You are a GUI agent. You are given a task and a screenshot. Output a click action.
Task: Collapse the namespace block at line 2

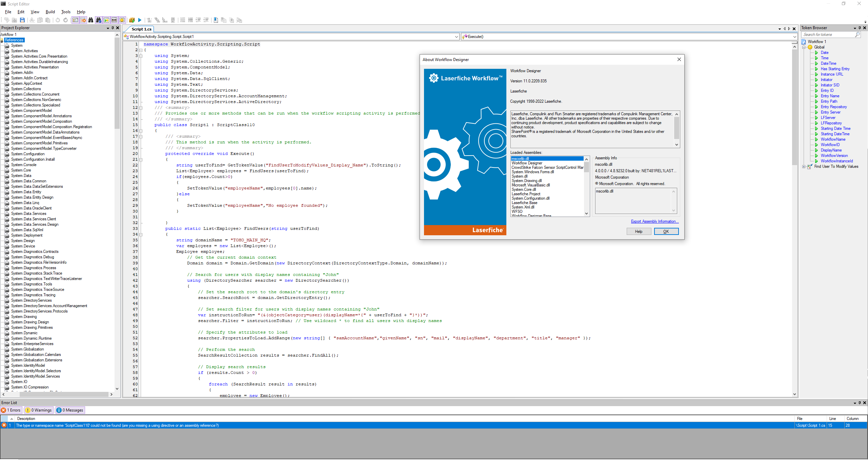tap(141, 50)
